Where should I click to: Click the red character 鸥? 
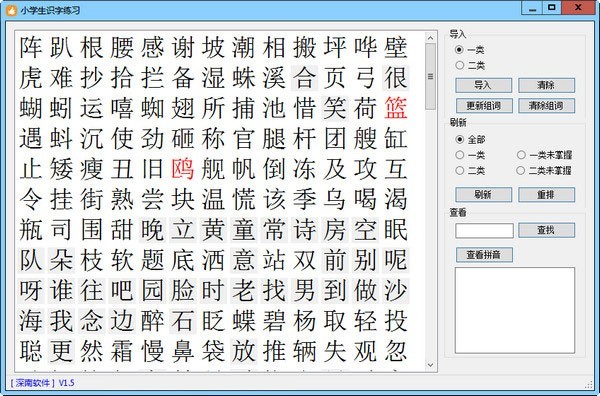point(183,169)
